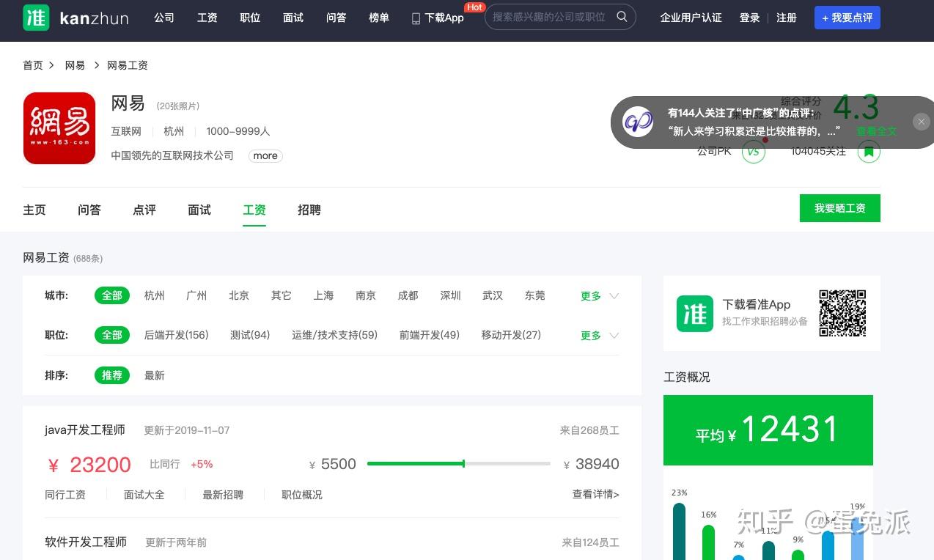The width and height of the screenshot is (934, 560).
Task: Filter by 后端开发(156) position
Action: click(177, 335)
